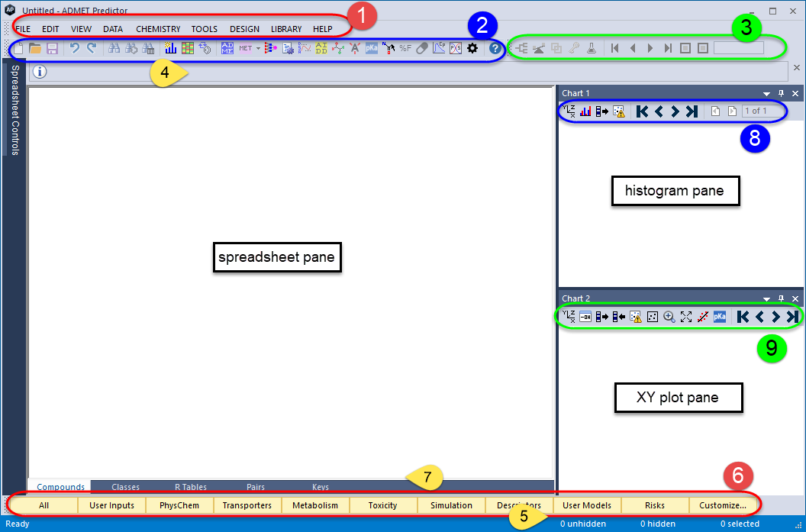Click the Save floppy disk icon

52,48
